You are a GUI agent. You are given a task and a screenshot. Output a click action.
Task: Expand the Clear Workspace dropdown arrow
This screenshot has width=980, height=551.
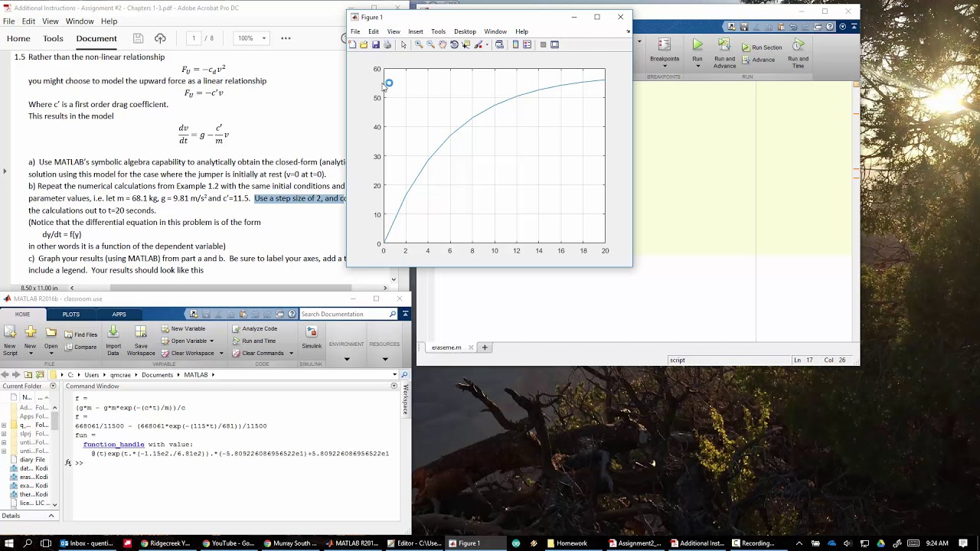221,354
